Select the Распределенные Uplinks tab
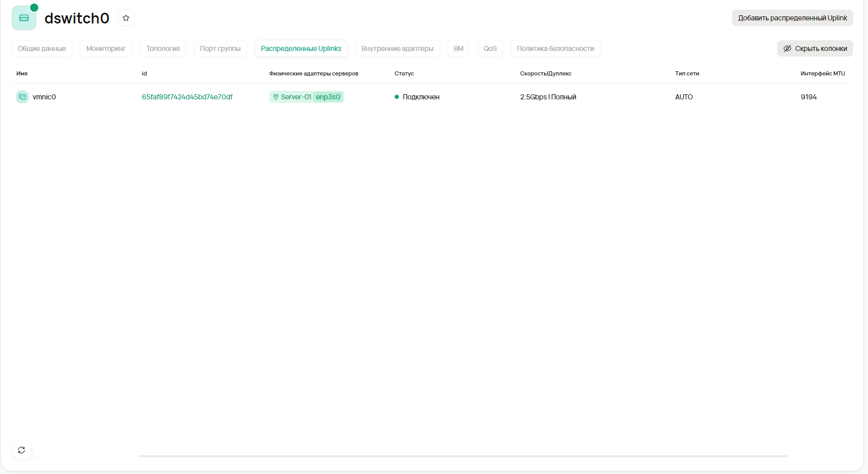Viewport: 868px width, 474px height. point(301,48)
